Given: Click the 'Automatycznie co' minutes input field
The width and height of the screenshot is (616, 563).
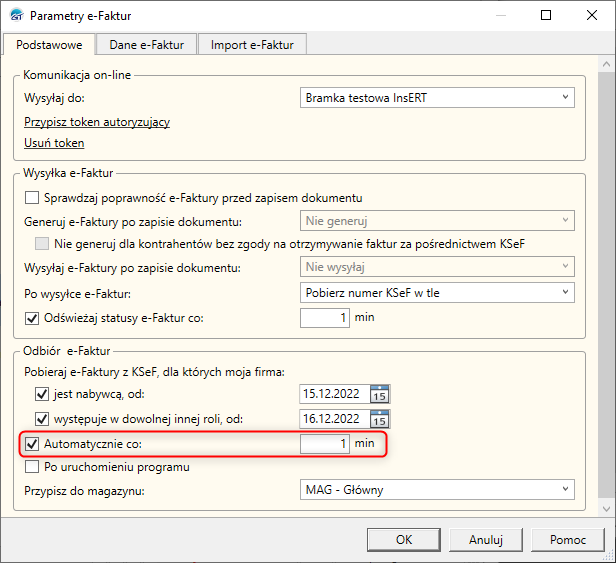Looking at the screenshot, I should pos(326,443).
